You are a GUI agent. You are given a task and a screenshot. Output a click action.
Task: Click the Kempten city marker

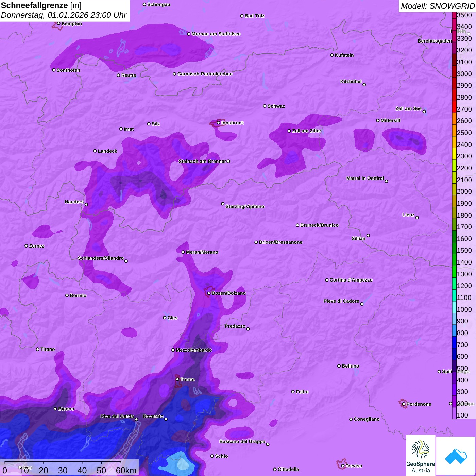click(58, 23)
